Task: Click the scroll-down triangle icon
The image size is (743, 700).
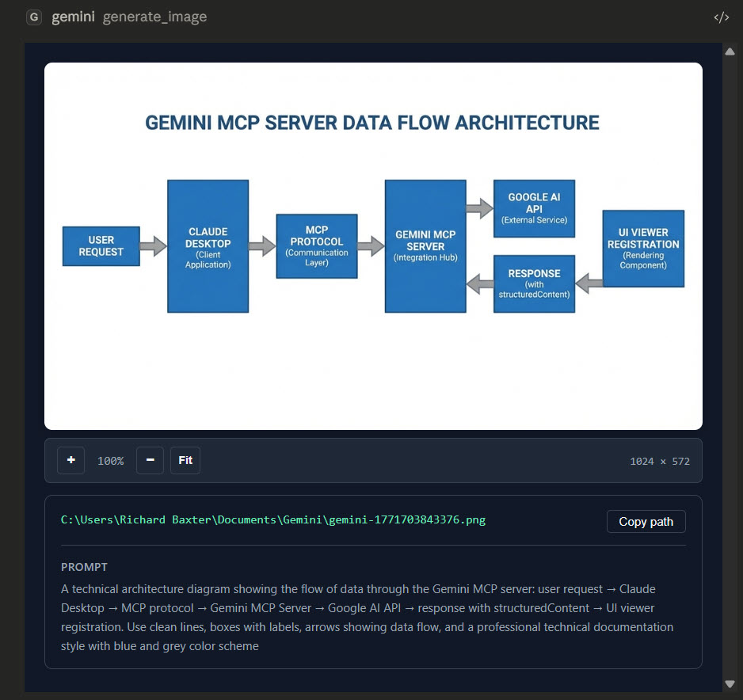Action: [730, 683]
